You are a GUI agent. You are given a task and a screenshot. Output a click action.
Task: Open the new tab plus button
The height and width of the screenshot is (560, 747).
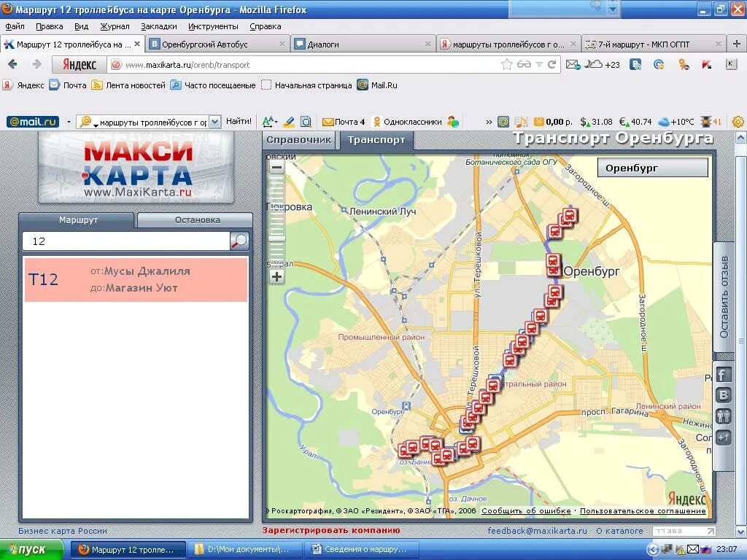click(x=737, y=44)
